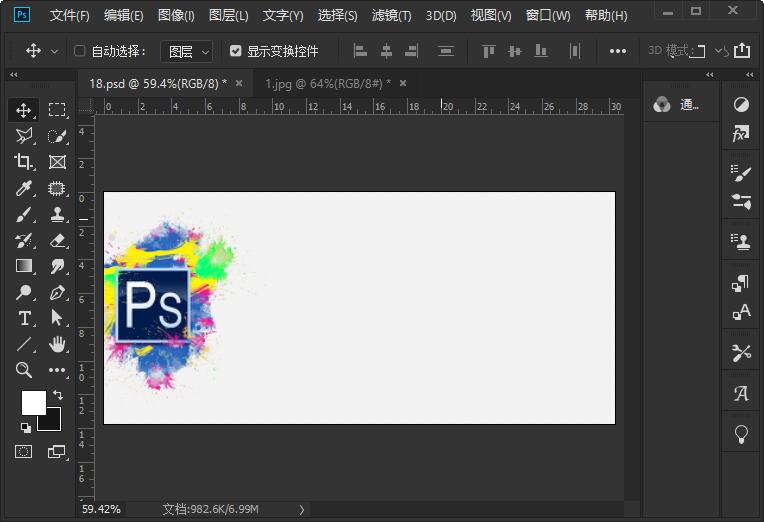764x522 pixels.
Task: Open the Clone Source panel icon
Action: [741, 242]
